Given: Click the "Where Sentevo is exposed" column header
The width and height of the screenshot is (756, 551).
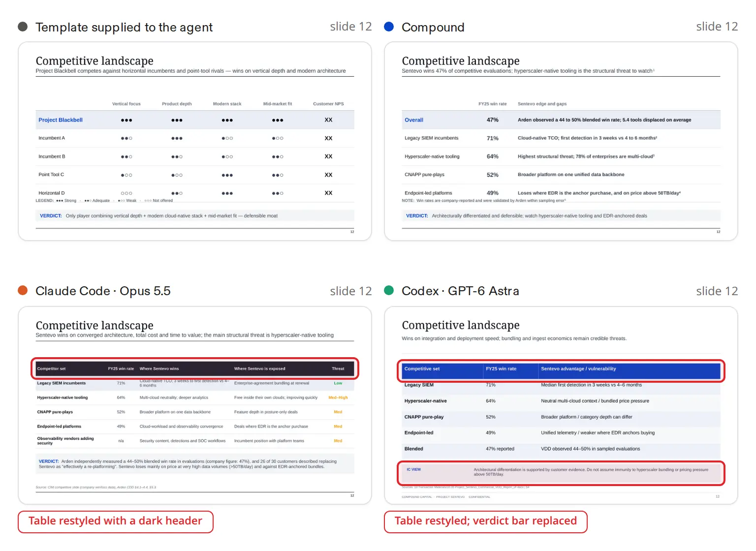Looking at the screenshot, I should pyautogui.click(x=259, y=368).
